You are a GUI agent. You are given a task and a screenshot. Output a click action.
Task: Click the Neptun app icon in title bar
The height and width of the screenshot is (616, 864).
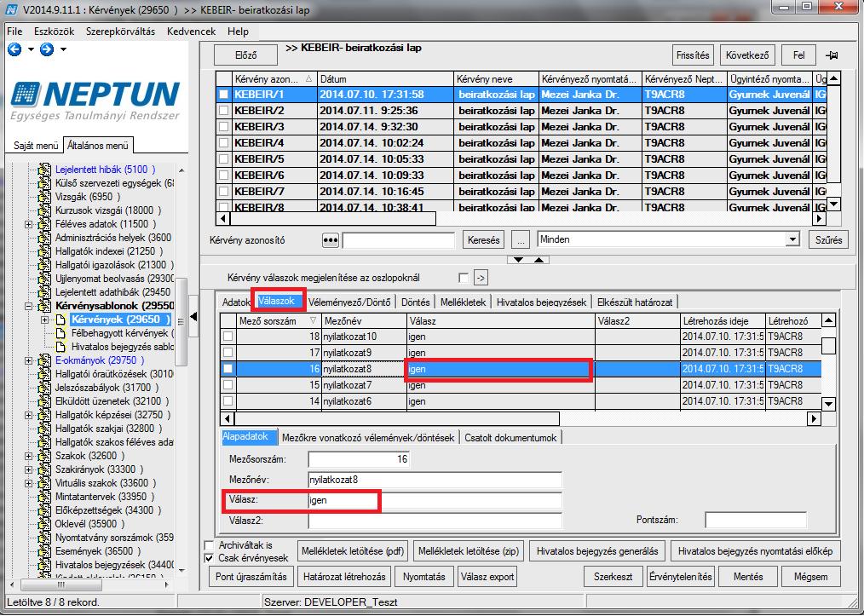tap(10, 9)
